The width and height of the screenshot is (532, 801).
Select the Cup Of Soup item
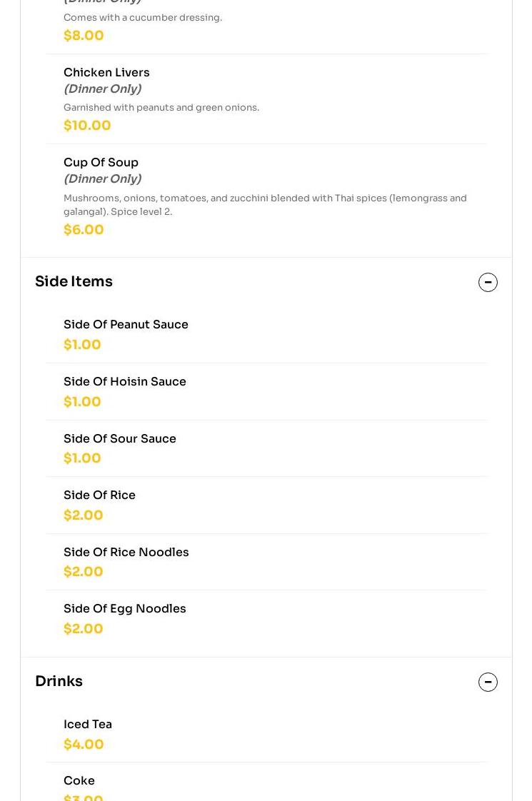tap(101, 163)
